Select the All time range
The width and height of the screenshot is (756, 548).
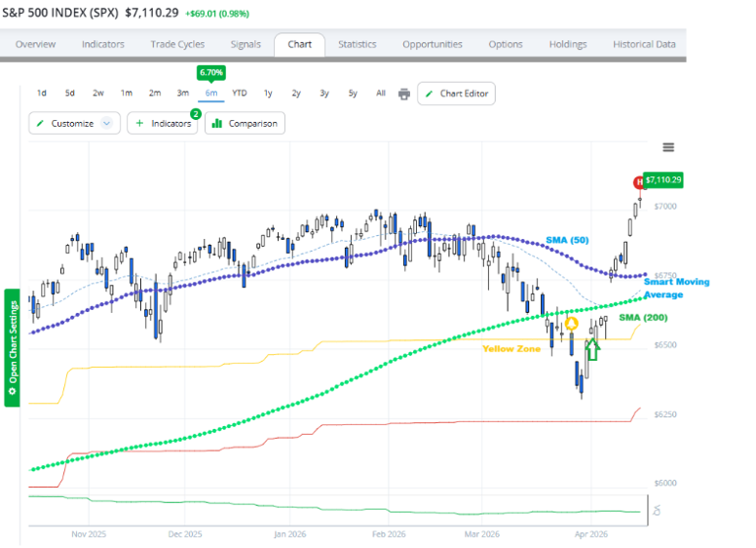(380, 94)
